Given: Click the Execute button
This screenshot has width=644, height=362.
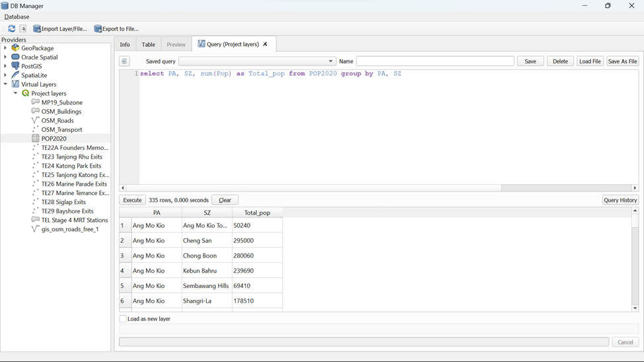Looking at the screenshot, I should (x=132, y=200).
